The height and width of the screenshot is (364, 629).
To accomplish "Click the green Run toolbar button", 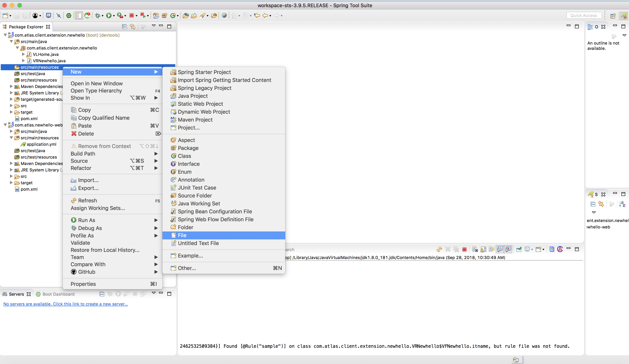I will 109,15.
